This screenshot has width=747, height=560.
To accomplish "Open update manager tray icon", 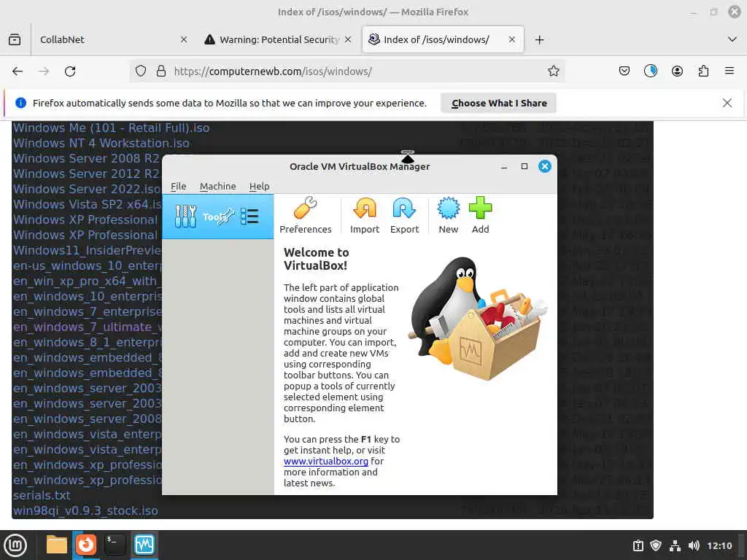I will pyautogui.click(x=638, y=545).
